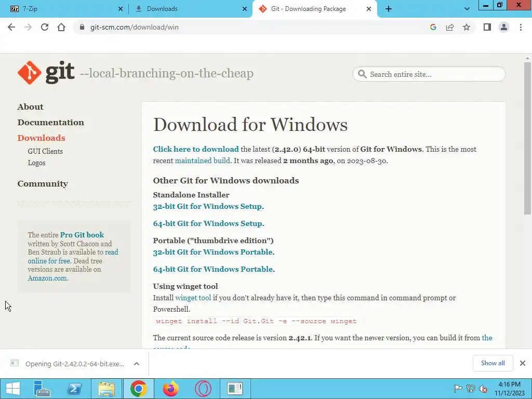532x399 pixels.
Task: Open File Explorer from taskbar
Action: [x=107, y=389]
